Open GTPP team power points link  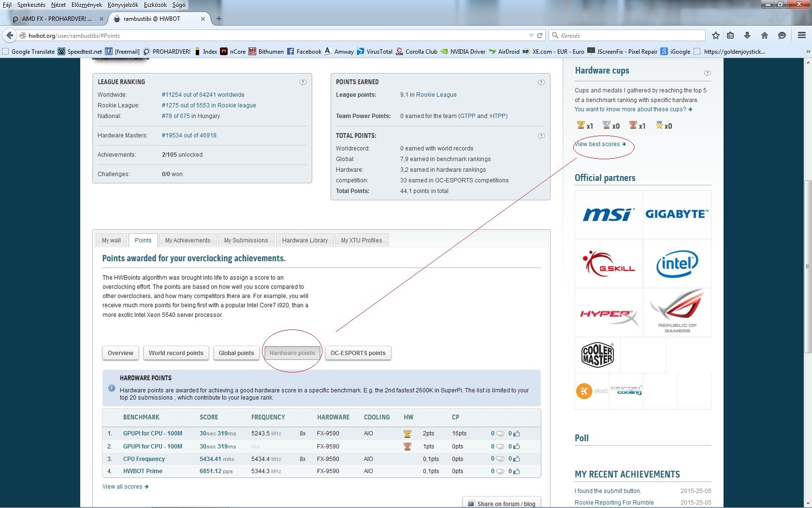click(467, 116)
